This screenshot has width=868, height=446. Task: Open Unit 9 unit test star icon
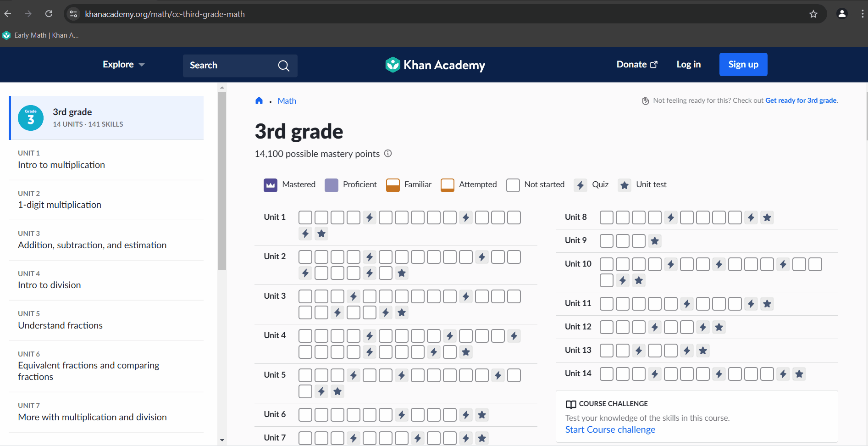point(655,241)
